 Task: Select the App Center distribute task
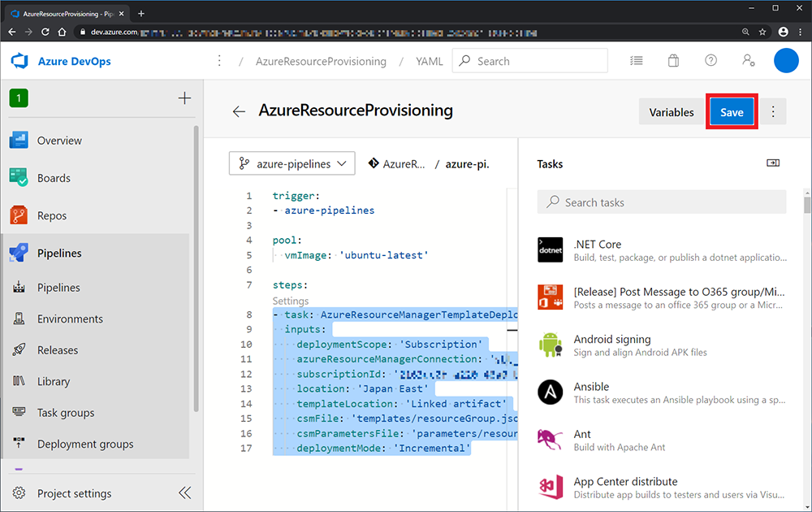[x=661, y=487]
